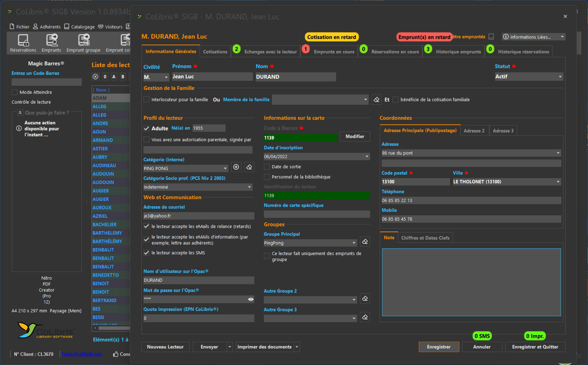Add a new Catégorie (Interne) with plus icon
The image size is (588, 365).
236,167
